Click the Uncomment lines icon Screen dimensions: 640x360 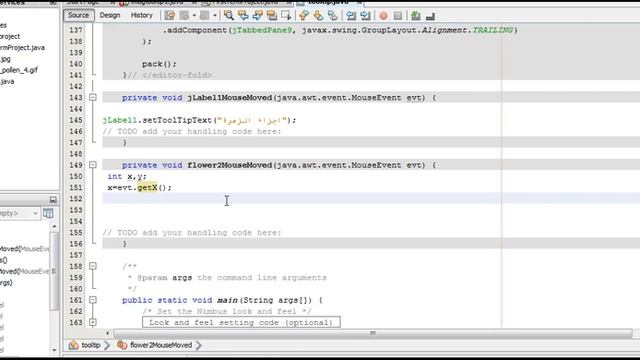click(430, 16)
